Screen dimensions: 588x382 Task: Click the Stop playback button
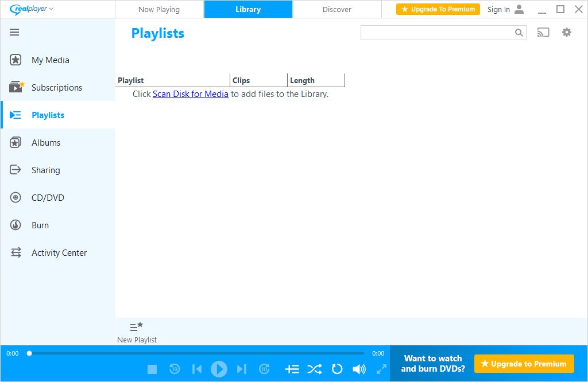point(152,369)
